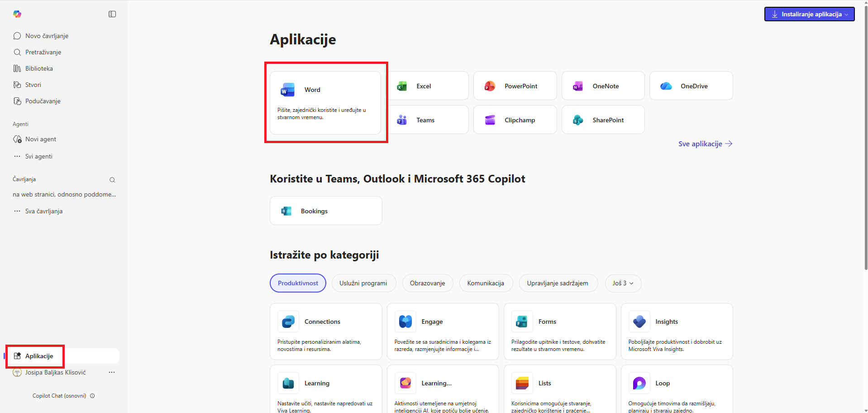
Task: Open the Excel app tile
Action: [x=428, y=86]
